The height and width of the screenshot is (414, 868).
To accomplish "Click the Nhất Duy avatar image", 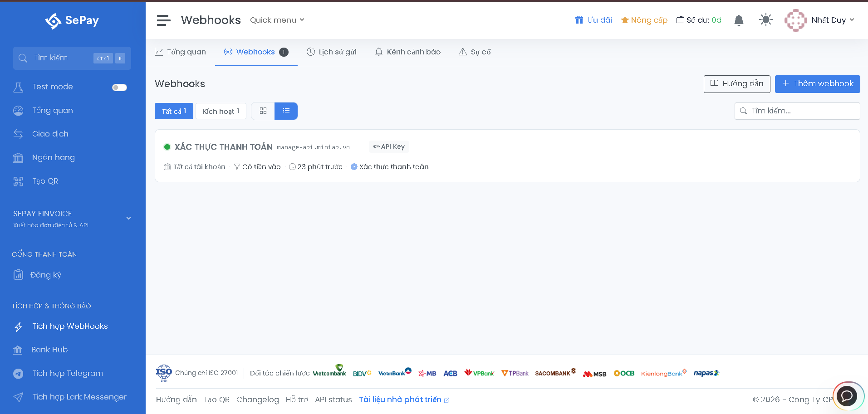I will click(795, 20).
